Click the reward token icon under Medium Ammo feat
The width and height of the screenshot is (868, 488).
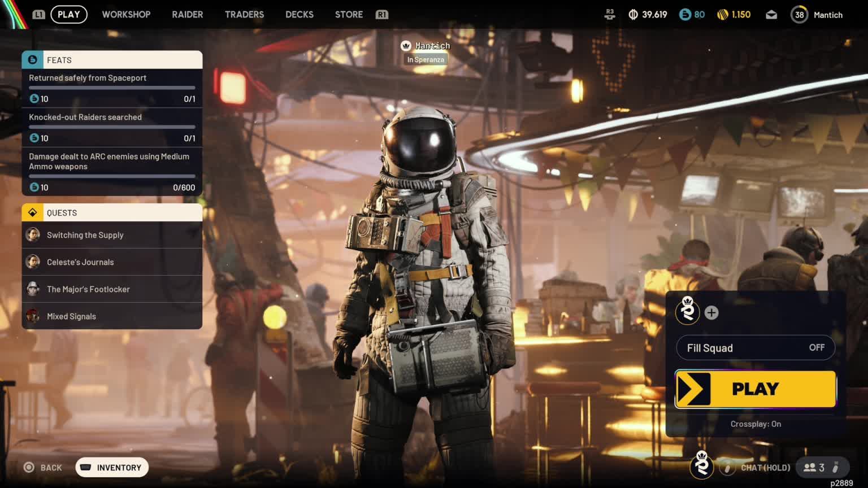pos(34,187)
